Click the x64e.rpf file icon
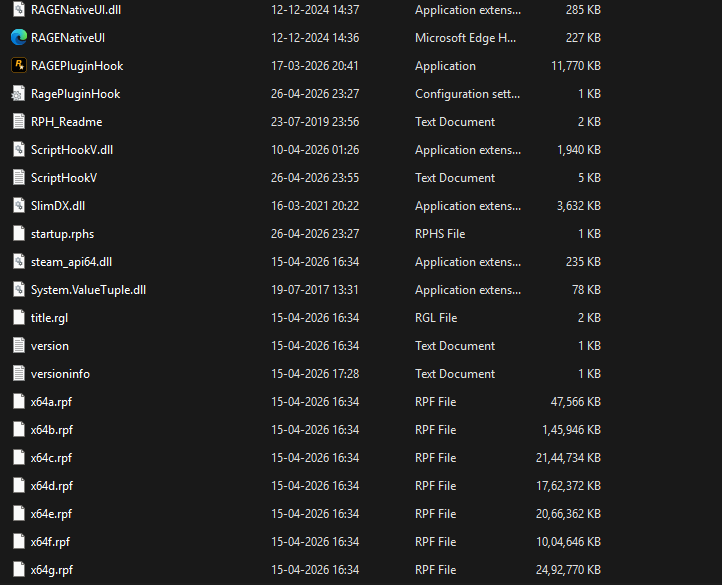The height and width of the screenshot is (585, 722). coord(19,514)
